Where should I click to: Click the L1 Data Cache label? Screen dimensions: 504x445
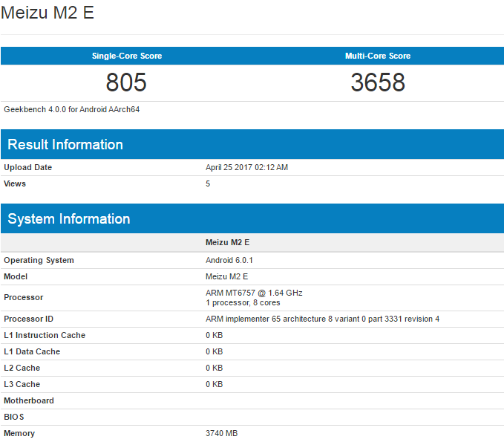point(32,351)
